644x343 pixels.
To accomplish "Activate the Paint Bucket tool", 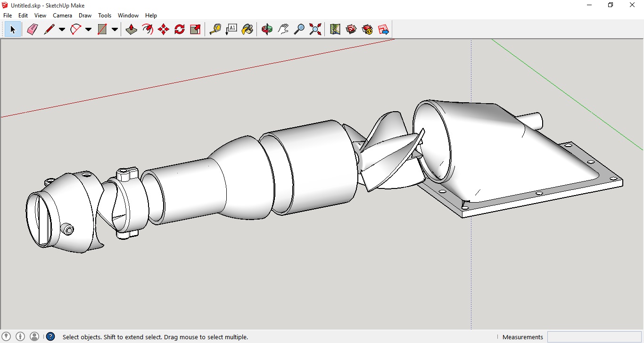I will [247, 30].
